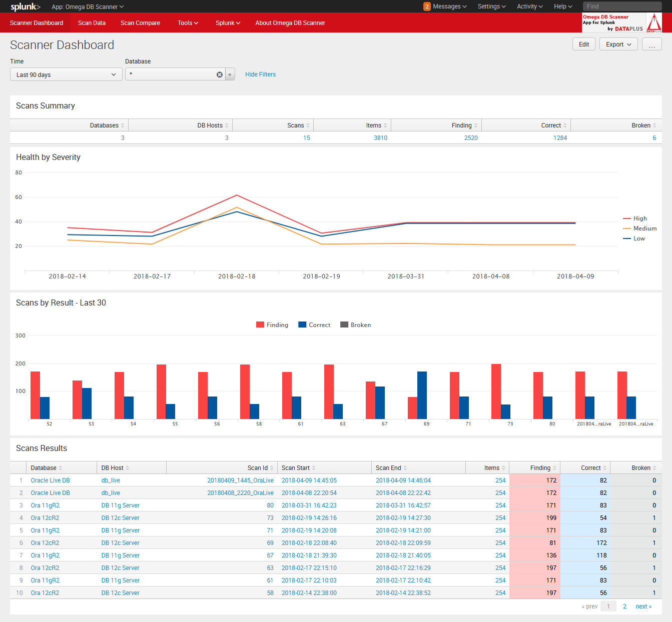Image resolution: width=672 pixels, height=622 pixels.
Task: Open the Tools menu
Action: coord(188,23)
